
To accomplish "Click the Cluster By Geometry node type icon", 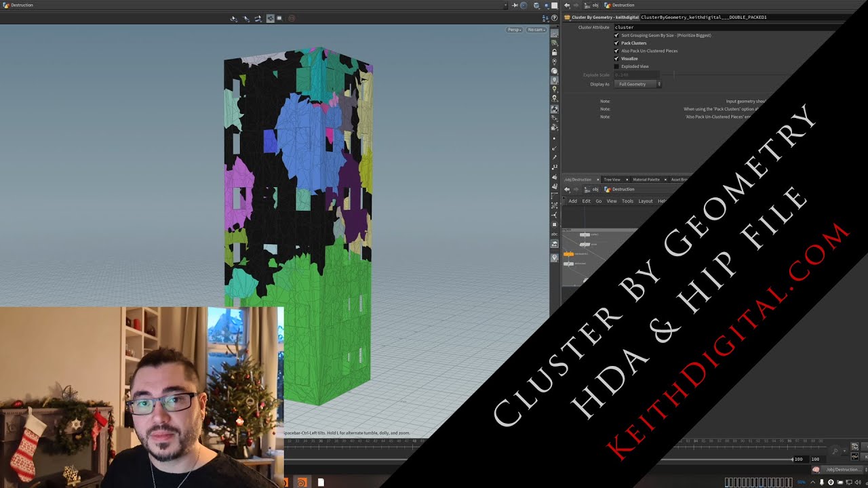I will pyautogui.click(x=567, y=17).
